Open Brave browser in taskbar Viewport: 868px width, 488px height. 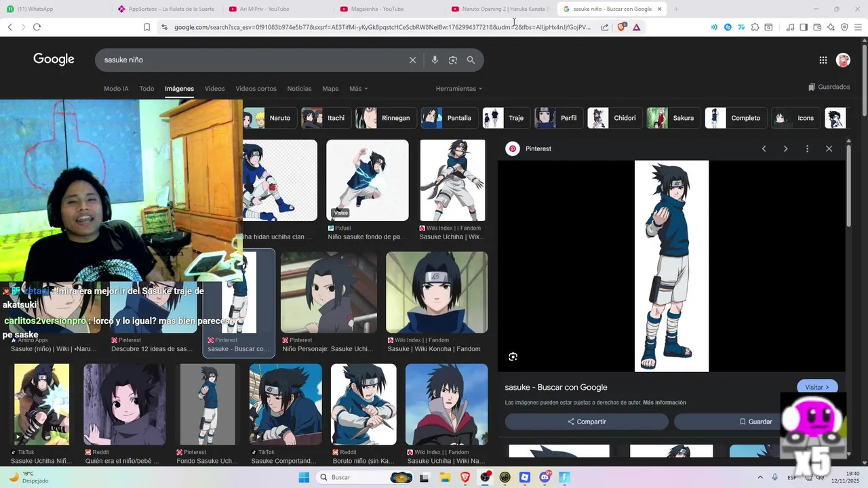tap(465, 477)
